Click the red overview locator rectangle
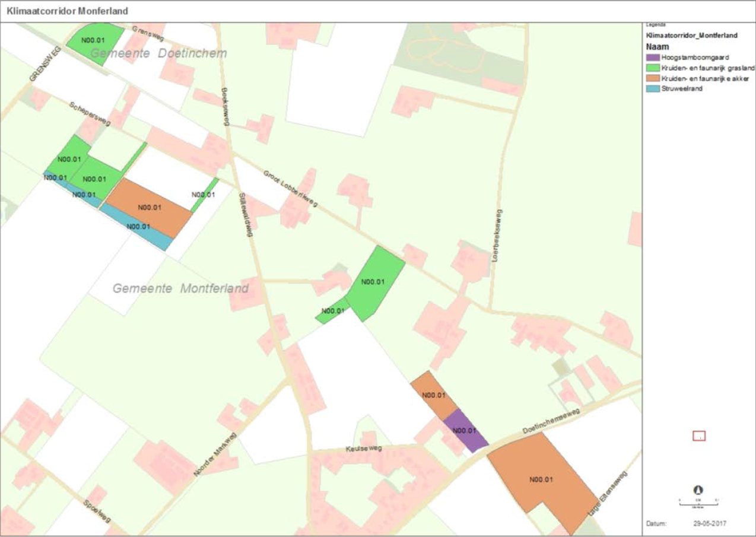Screen dimensions: 756x537 tap(699, 436)
